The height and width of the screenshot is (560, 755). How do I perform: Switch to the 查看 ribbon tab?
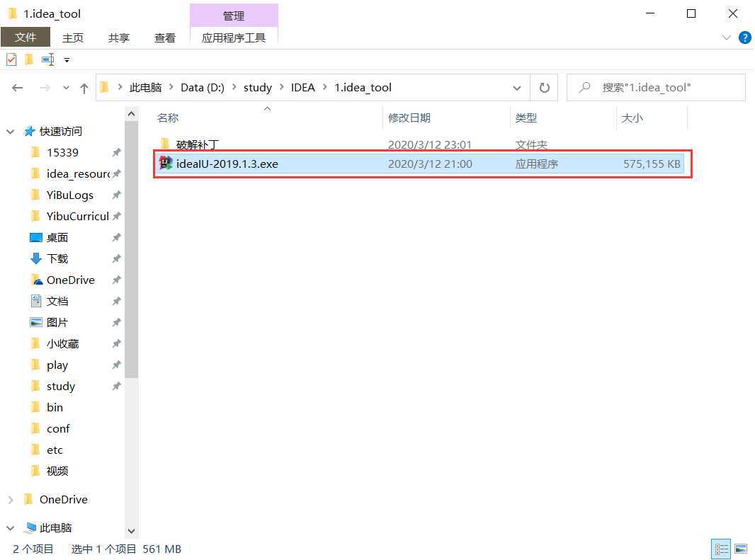pos(165,38)
